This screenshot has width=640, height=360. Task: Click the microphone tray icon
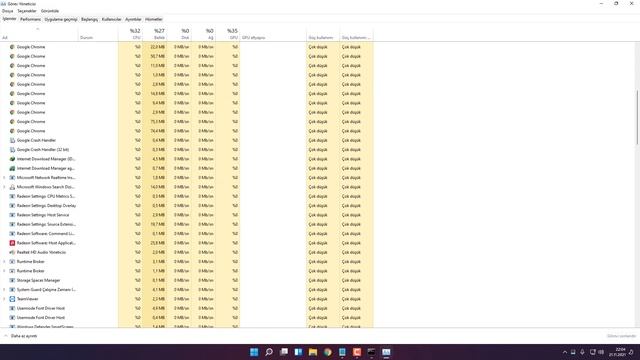pos(582,352)
